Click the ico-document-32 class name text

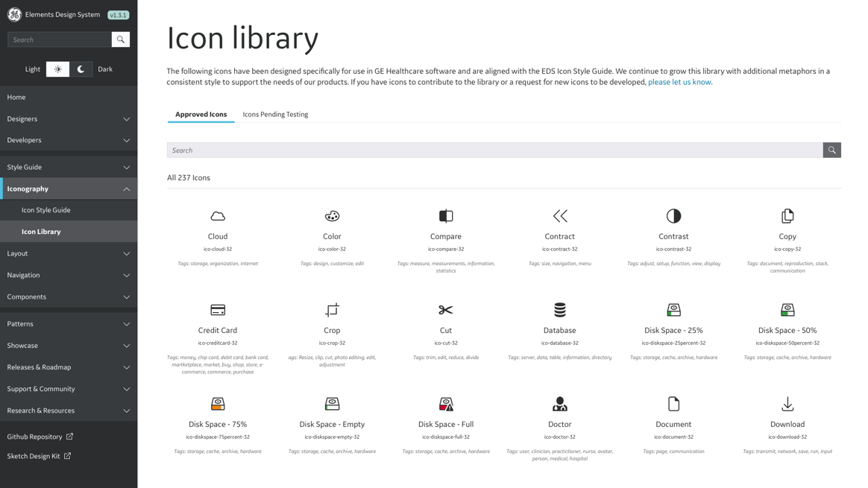(x=673, y=437)
